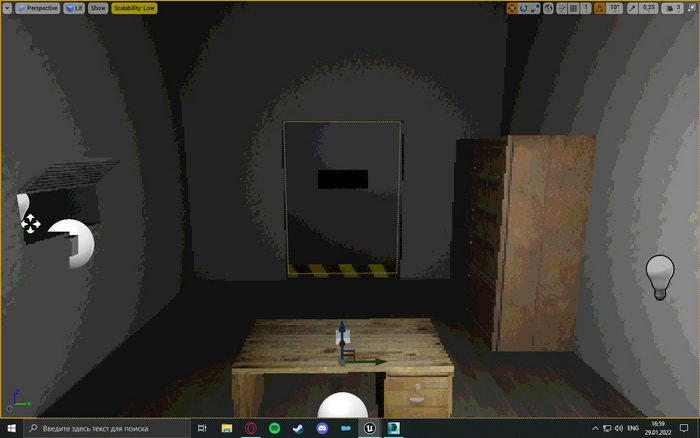Select the scale transform tool
Image resolution: width=700 pixels, height=438 pixels.
point(535,8)
